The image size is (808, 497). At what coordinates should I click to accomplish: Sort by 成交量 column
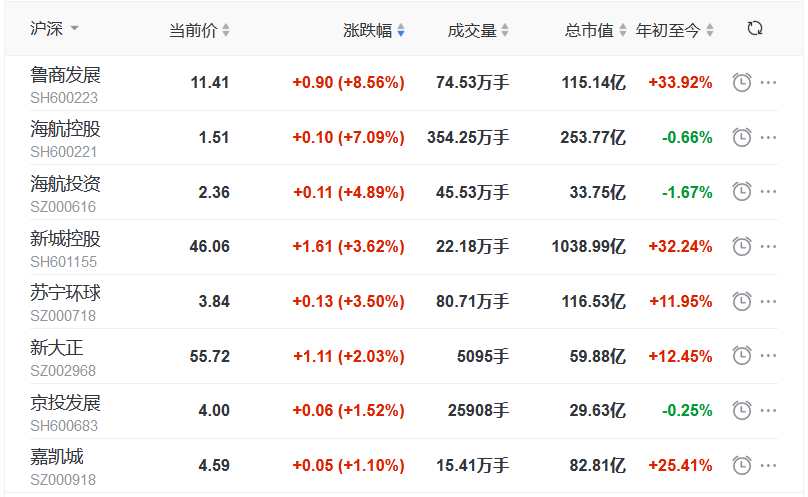478,30
